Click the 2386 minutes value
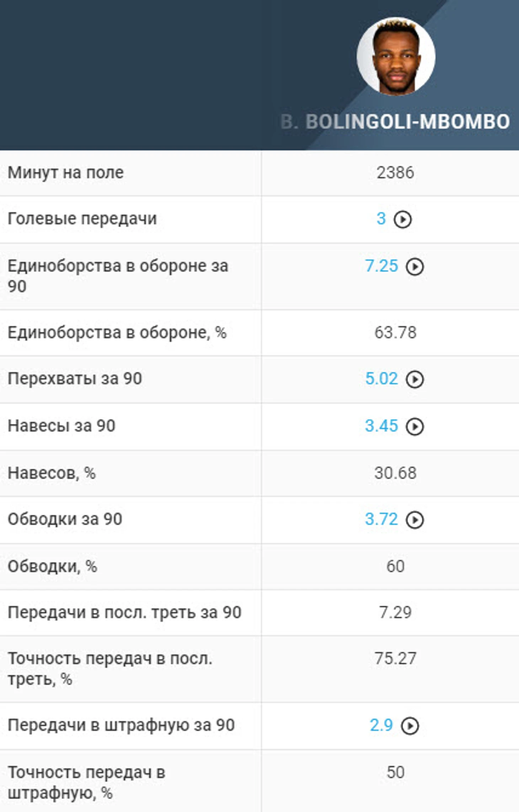This screenshot has width=519, height=812. pyautogui.click(x=395, y=173)
